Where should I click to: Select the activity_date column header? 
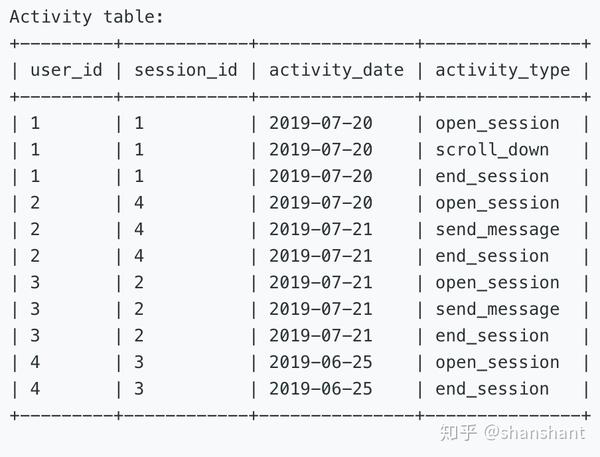tap(336, 70)
